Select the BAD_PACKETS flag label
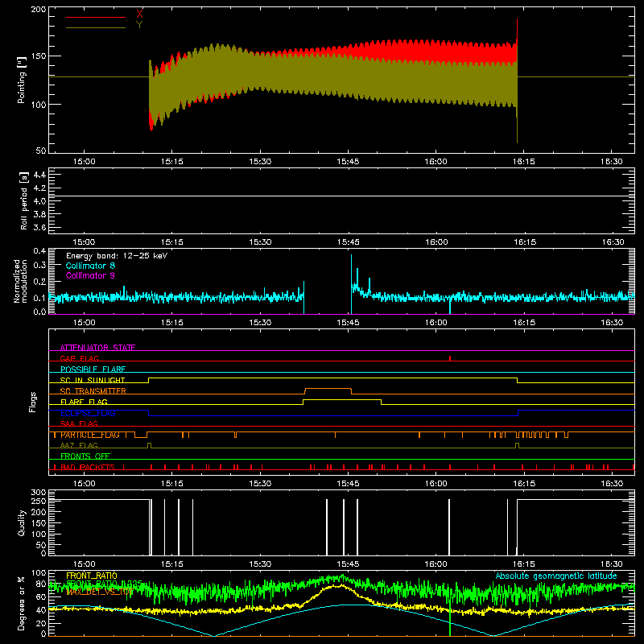 88,467
